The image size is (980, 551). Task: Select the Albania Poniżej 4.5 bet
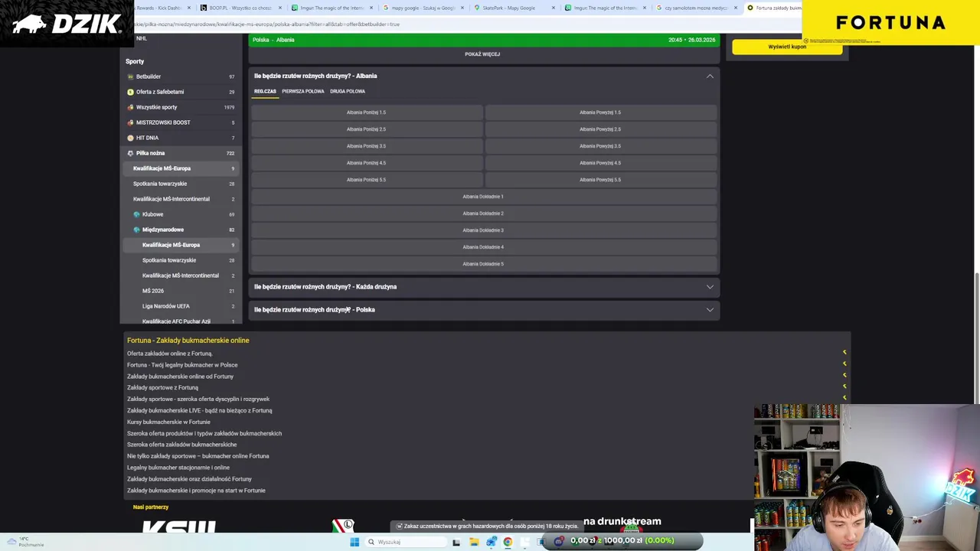pyautogui.click(x=367, y=163)
